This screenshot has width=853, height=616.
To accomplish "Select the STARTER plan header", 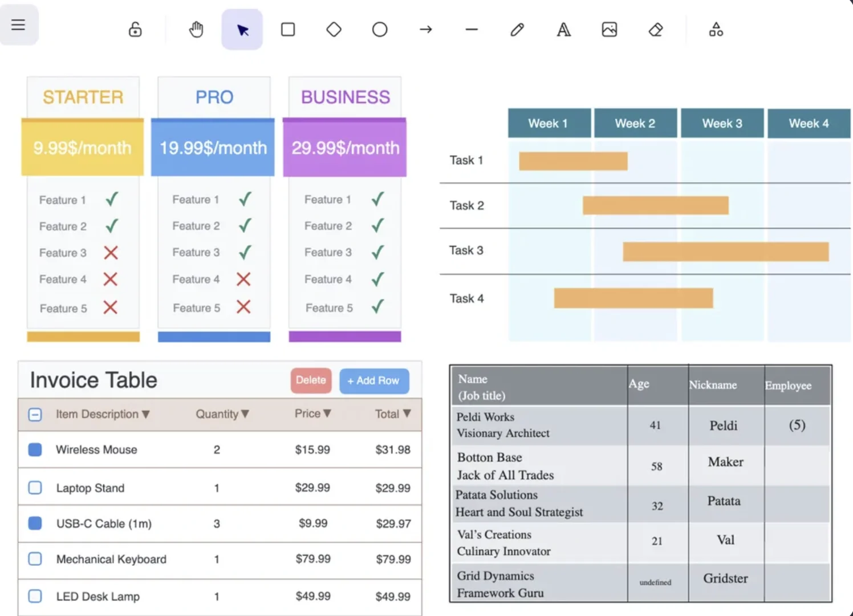I will [x=83, y=97].
